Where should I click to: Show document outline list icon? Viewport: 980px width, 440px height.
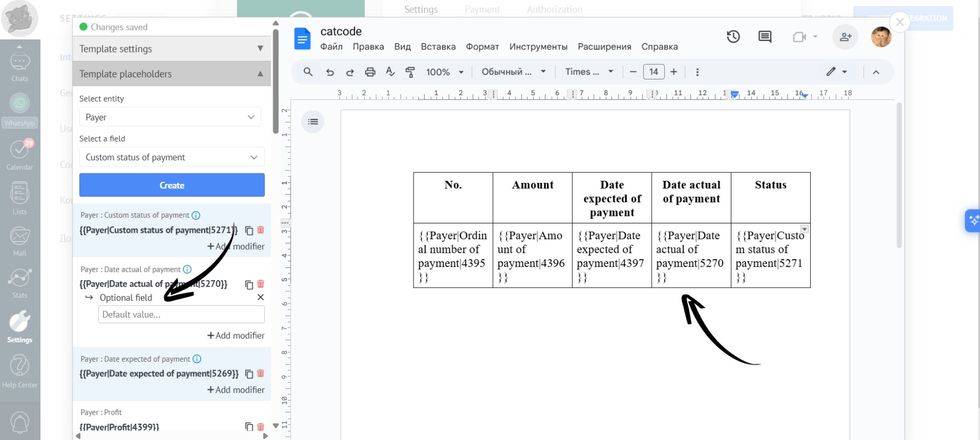pyautogui.click(x=313, y=122)
